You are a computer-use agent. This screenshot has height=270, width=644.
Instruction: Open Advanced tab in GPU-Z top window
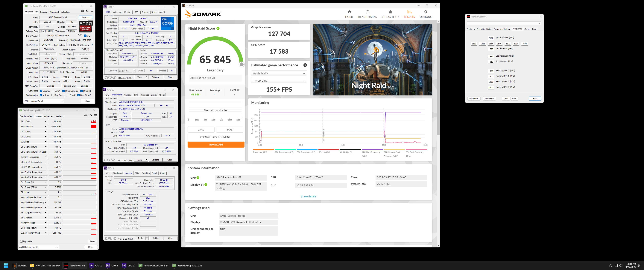[54, 12]
